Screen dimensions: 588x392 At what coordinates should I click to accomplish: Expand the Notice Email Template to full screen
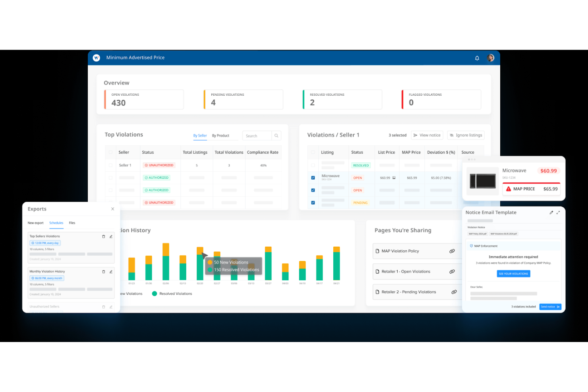click(x=559, y=212)
